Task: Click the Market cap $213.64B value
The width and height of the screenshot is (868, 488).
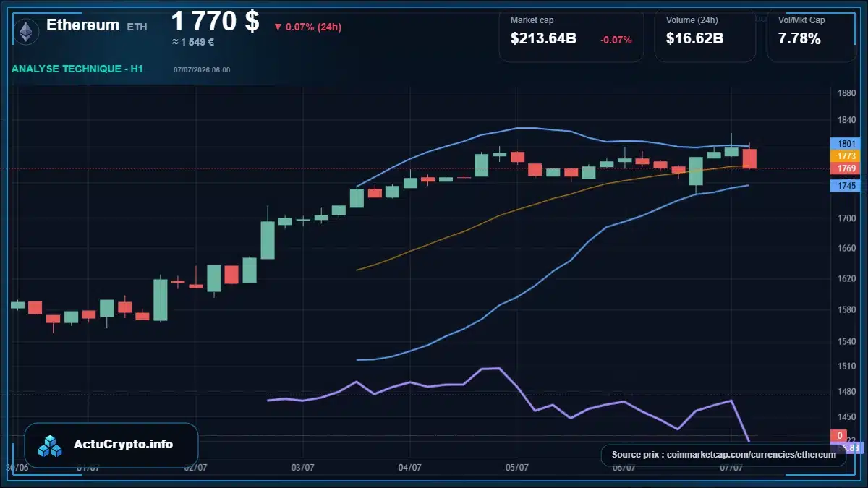Action: click(x=543, y=39)
